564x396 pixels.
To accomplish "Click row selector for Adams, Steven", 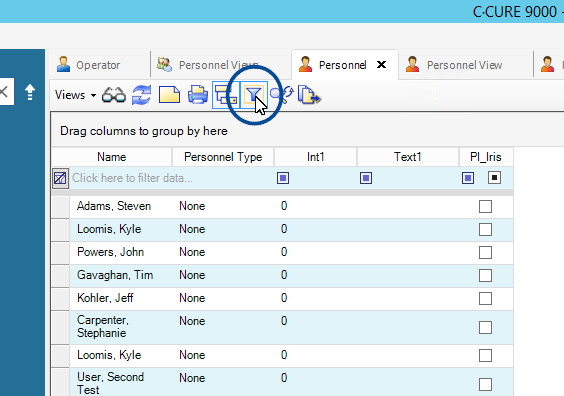I will 60,207.
